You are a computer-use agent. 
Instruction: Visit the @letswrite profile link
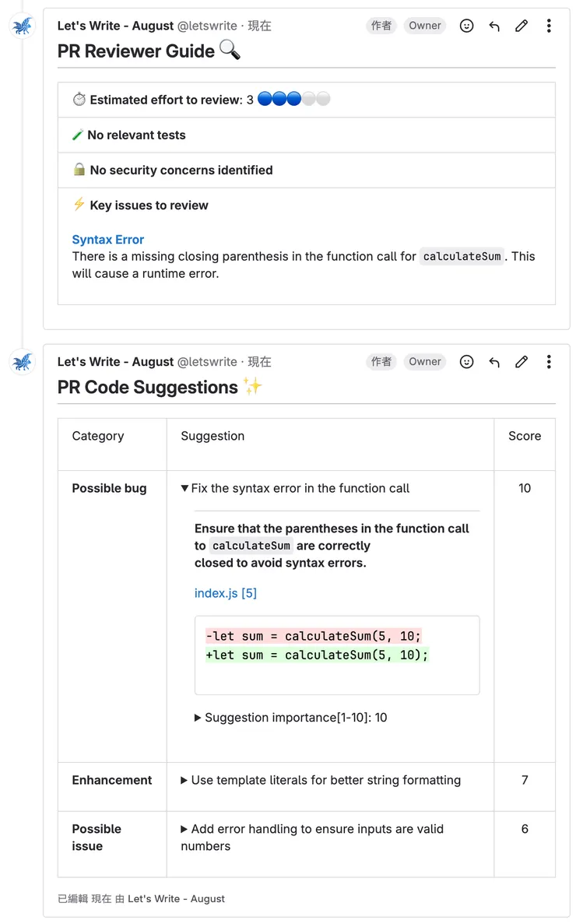click(207, 25)
